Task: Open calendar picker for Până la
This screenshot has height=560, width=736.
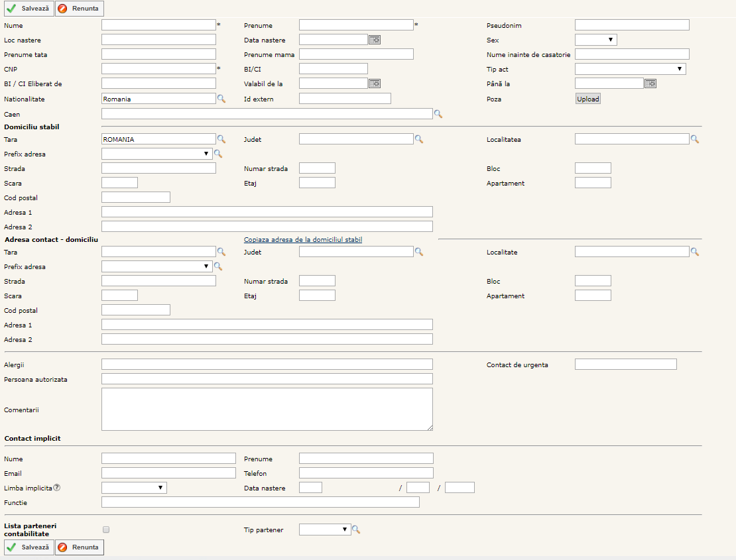Action: click(650, 84)
